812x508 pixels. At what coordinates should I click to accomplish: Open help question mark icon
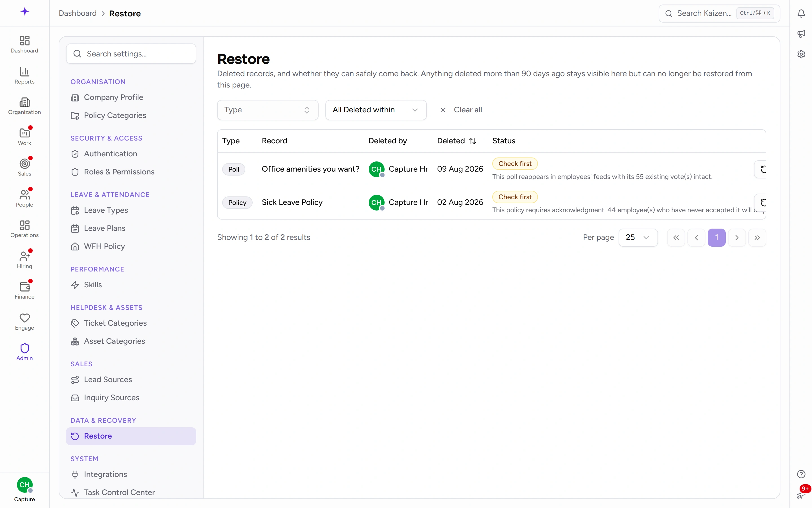(801, 474)
